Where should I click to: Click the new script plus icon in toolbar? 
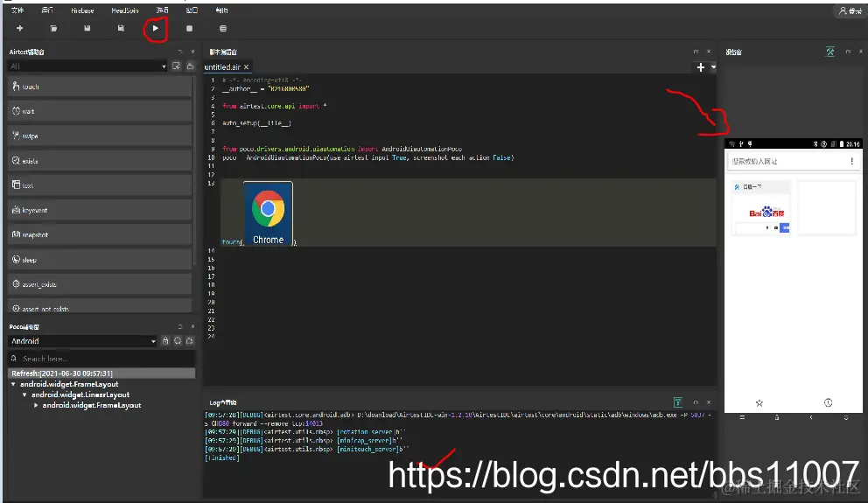click(x=20, y=28)
